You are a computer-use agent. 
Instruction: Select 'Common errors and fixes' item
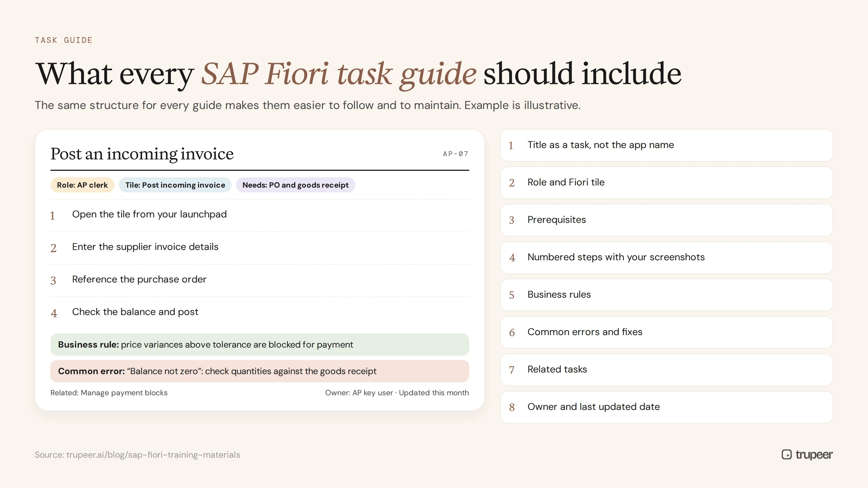click(x=666, y=332)
